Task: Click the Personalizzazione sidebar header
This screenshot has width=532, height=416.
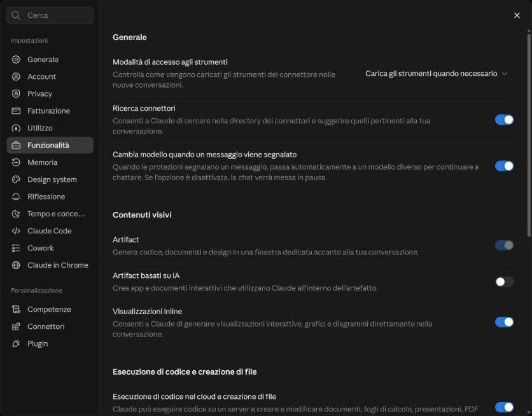Action: pos(37,291)
